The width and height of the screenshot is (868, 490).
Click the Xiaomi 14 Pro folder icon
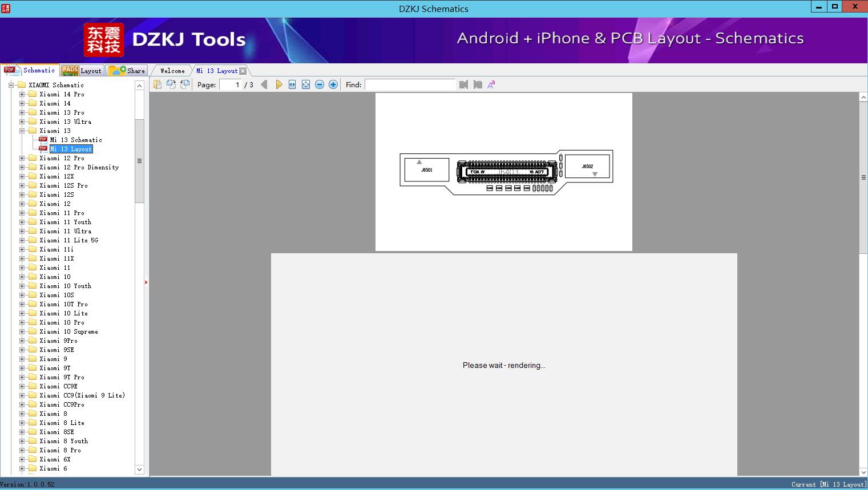pos(33,94)
